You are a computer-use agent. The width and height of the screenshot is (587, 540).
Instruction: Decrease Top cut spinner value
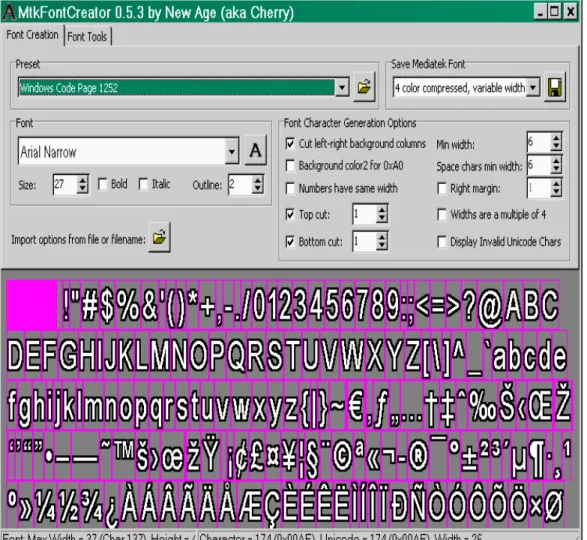382,219
